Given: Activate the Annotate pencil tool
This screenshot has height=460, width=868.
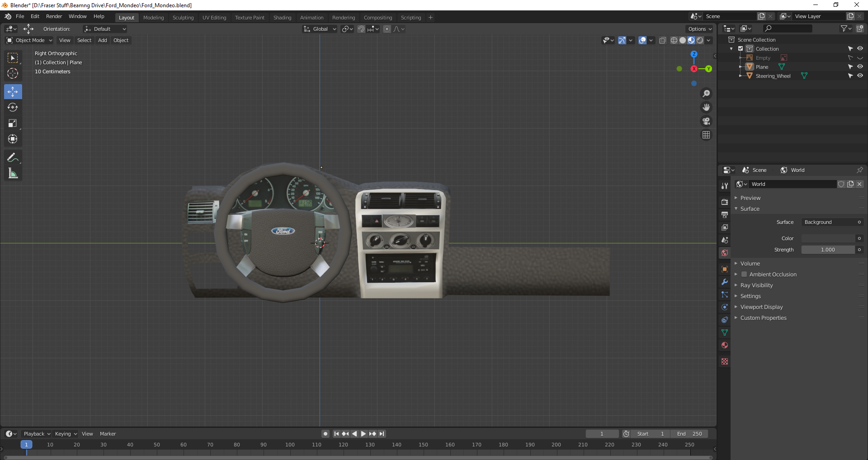Looking at the screenshot, I should [x=13, y=158].
